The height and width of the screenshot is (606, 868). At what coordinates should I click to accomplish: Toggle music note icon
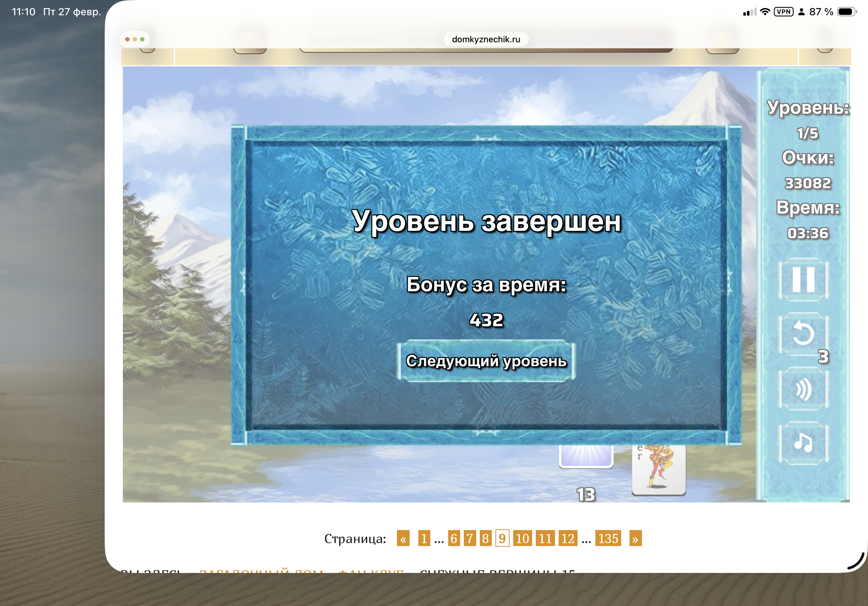click(x=803, y=443)
